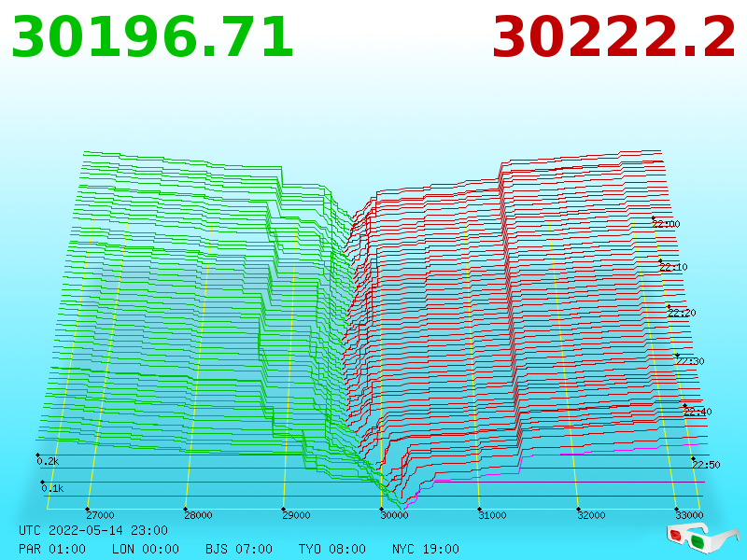The width and height of the screenshot is (747, 560).
Task: Click the PAR 01:00 time label
Action: [52, 549]
